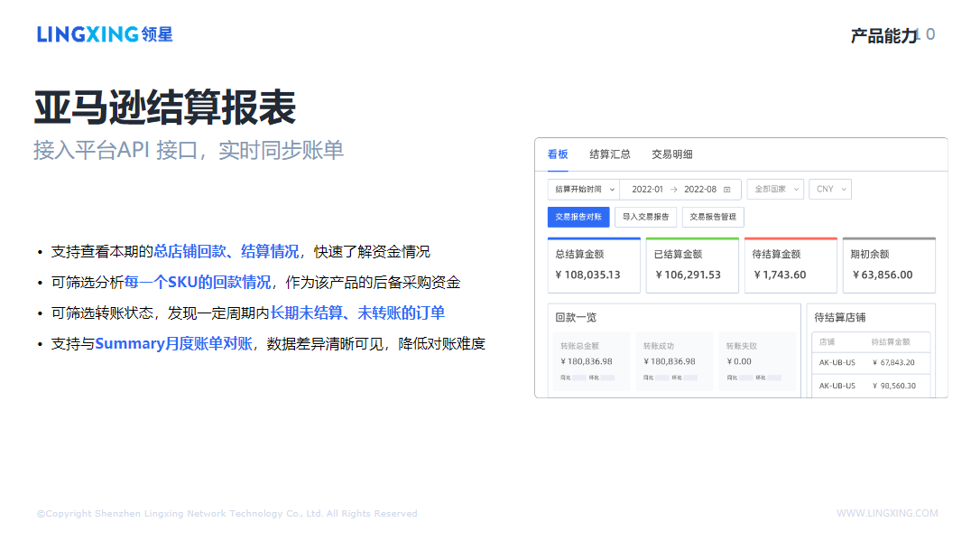Click the 导入交易报告 button
The height and width of the screenshot is (541, 980).
tap(645, 217)
